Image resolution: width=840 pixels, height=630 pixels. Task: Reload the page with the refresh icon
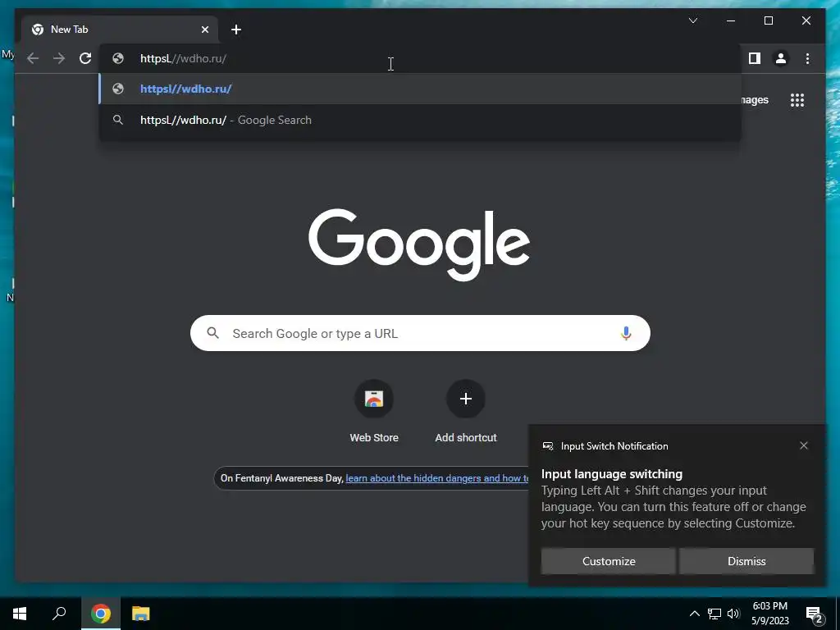(85, 58)
